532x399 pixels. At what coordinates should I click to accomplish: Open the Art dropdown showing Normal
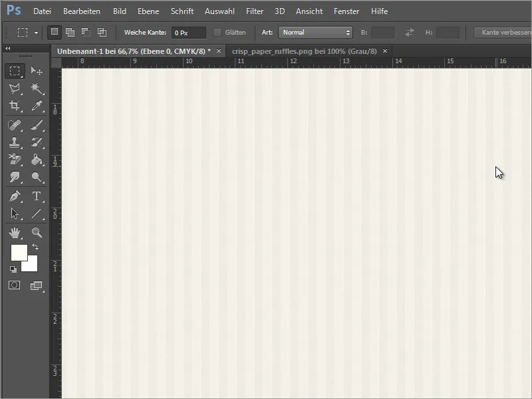point(315,31)
